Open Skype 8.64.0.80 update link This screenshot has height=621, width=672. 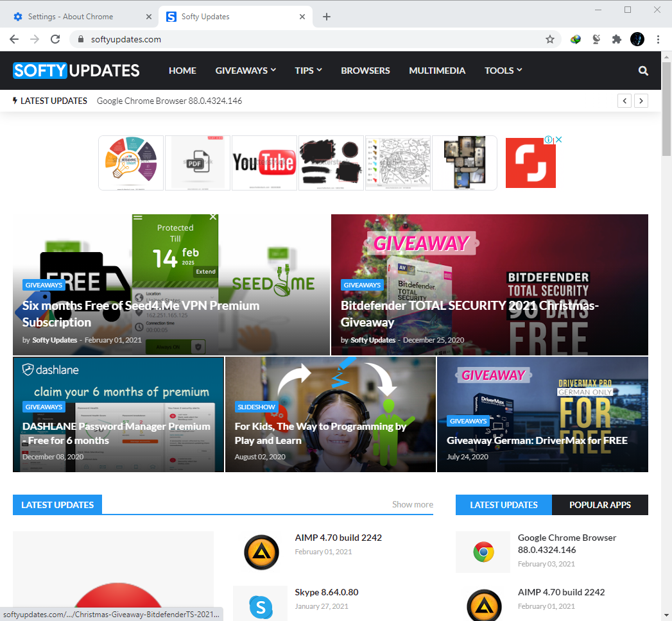click(327, 592)
